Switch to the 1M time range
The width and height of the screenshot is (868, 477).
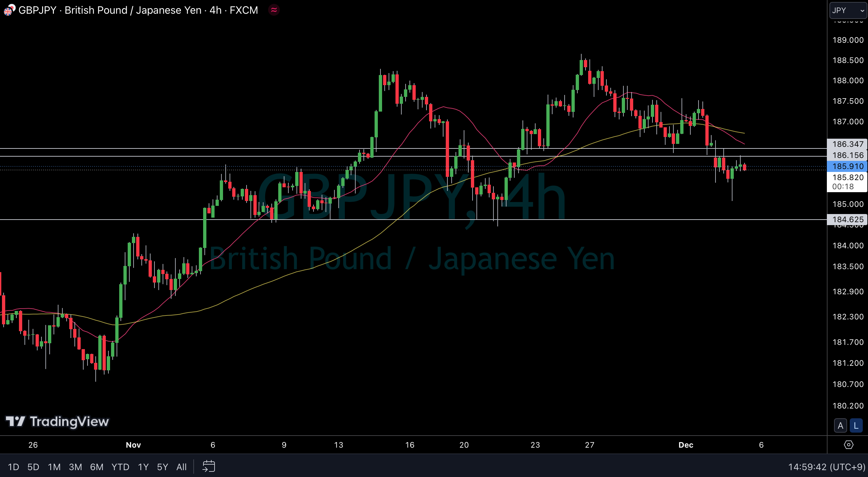click(x=54, y=467)
